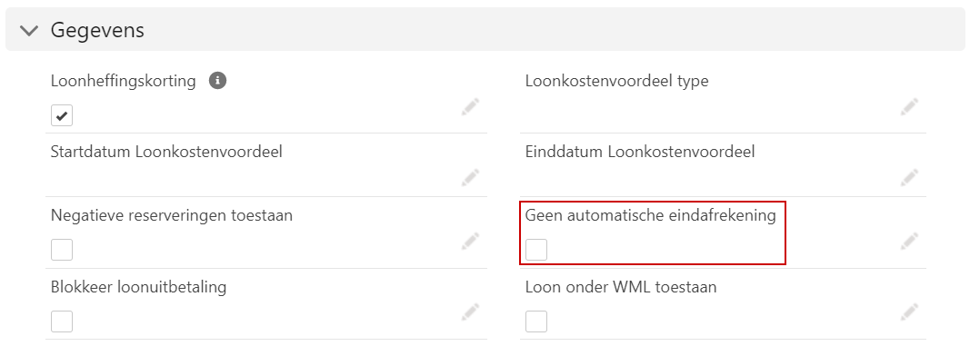Click the Gegevens section header title
This screenshot has height=356, width=980.
click(97, 31)
